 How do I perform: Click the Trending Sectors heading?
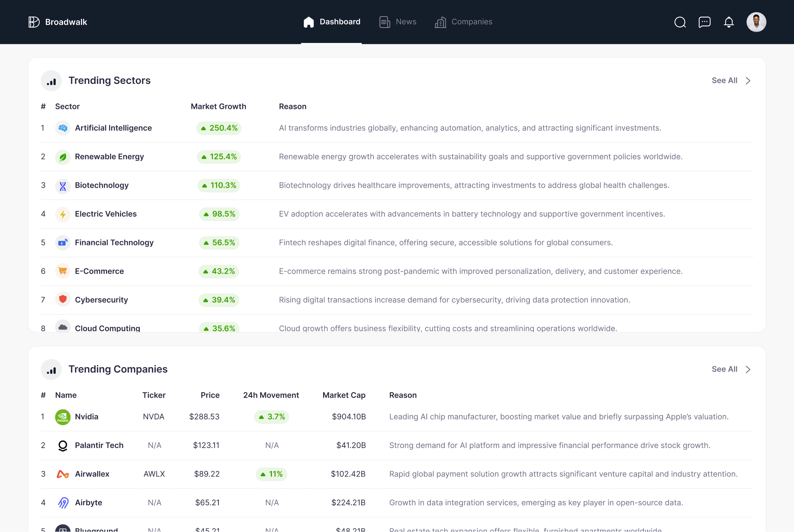tap(110, 81)
